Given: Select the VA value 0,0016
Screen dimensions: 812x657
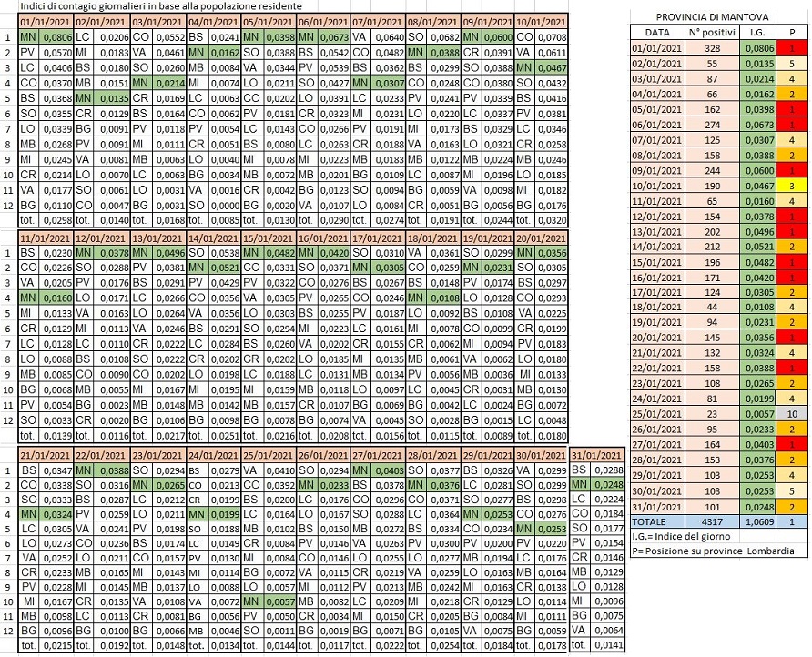Looking at the screenshot, I should [x=227, y=190].
